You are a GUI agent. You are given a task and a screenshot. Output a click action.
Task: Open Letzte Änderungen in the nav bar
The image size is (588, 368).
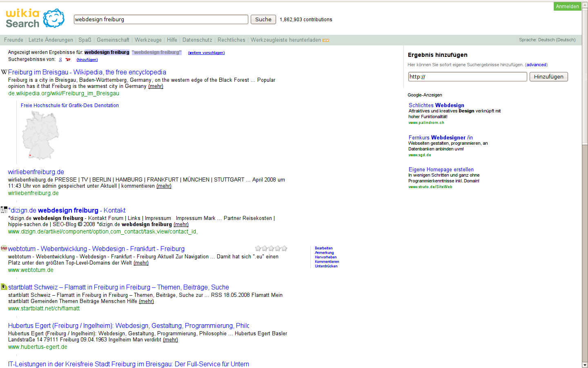tap(51, 40)
